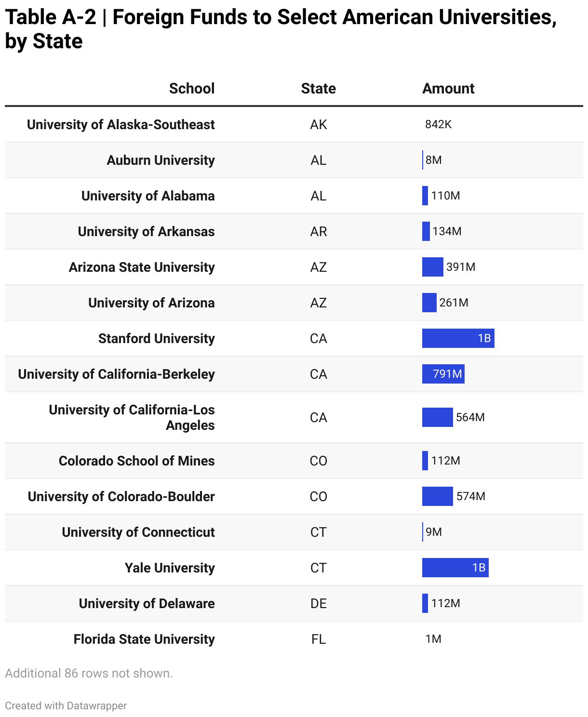Select the 791M bar for UC Berkeley
The width and height of the screenshot is (588, 717).
(443, 374)
